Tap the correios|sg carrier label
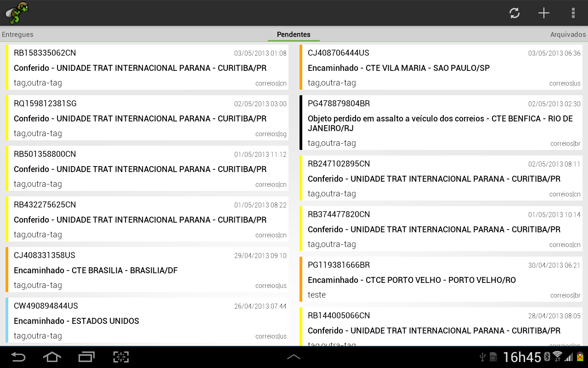Screen dimensions: 588x368 271,134
